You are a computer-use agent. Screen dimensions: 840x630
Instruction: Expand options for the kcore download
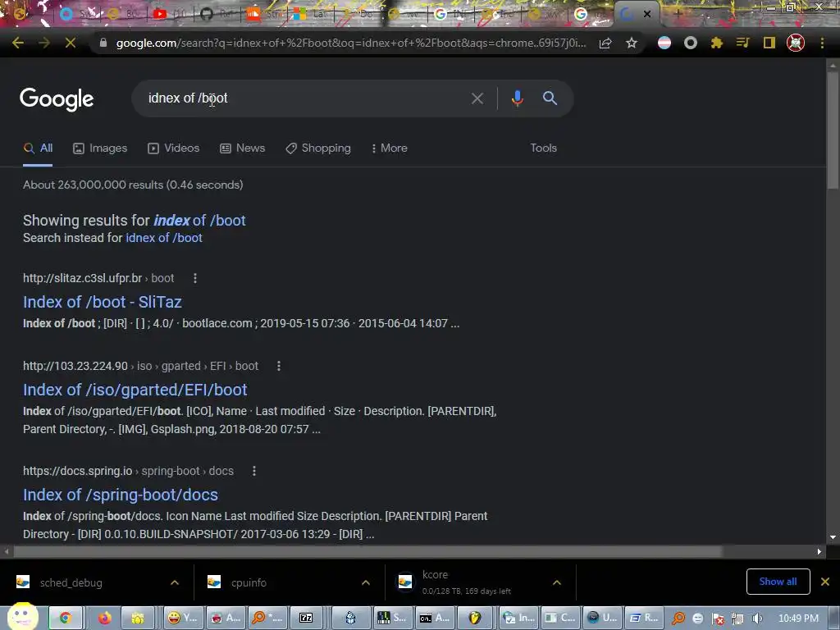tap(557, 582)
